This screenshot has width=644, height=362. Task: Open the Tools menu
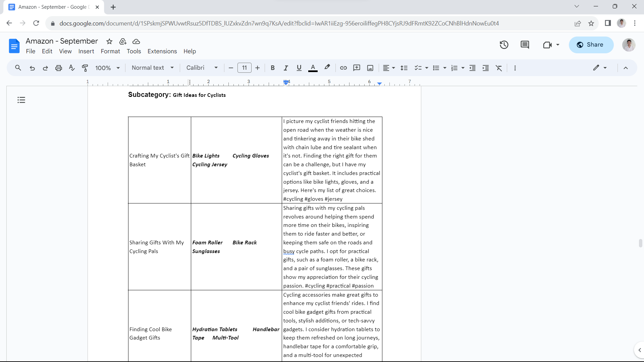134,51
